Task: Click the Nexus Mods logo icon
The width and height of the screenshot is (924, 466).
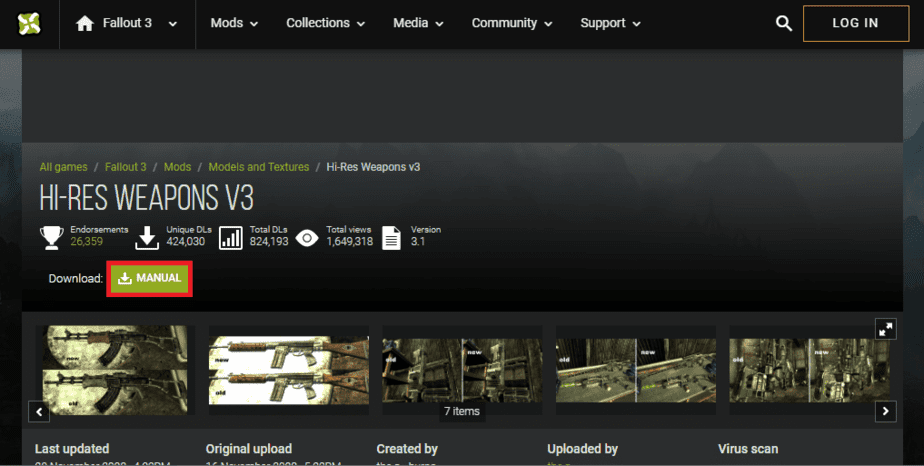Action: (x=29, y=24)
